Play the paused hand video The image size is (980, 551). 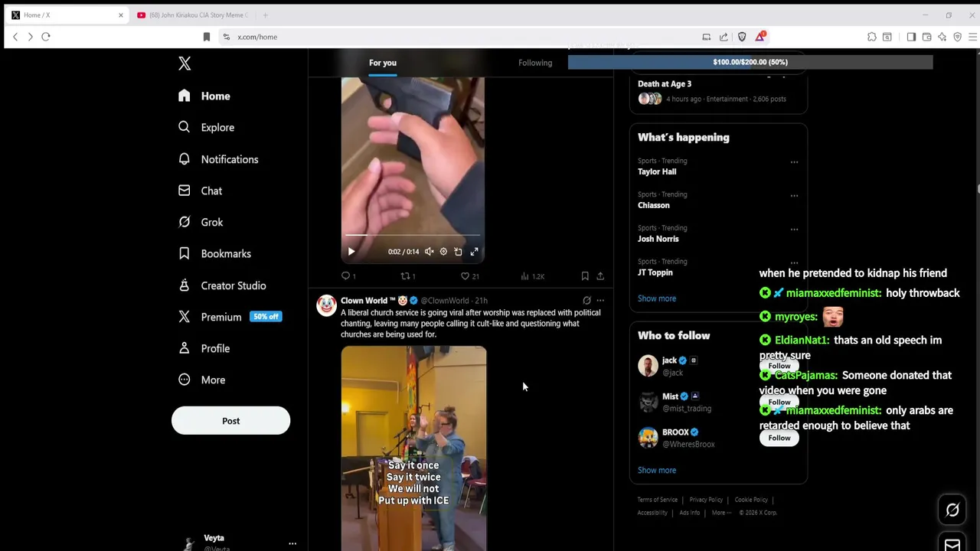[351, 252]
